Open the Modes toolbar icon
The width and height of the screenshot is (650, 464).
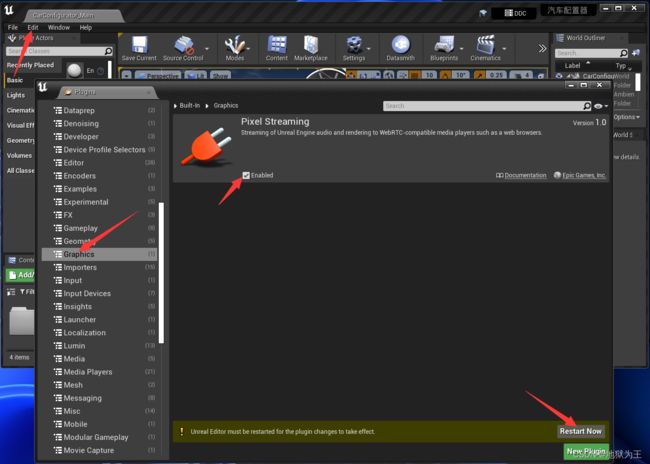235,49
